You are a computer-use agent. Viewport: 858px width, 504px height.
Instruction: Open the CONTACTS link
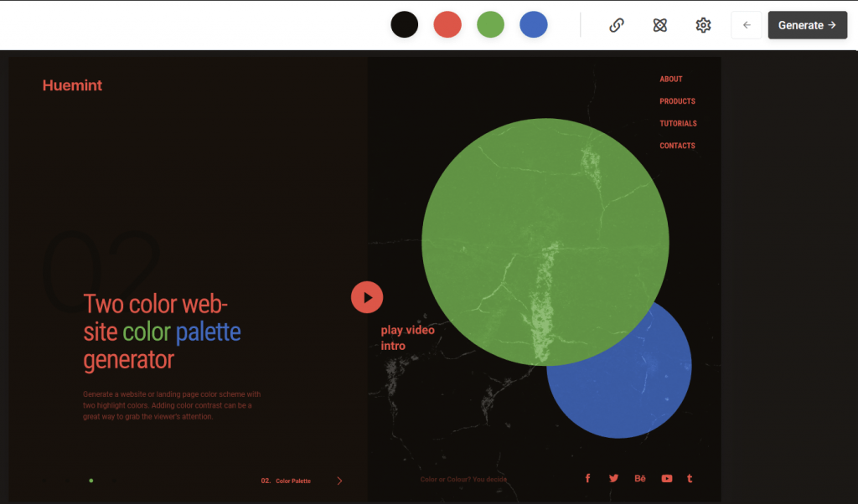pos(676,145)
